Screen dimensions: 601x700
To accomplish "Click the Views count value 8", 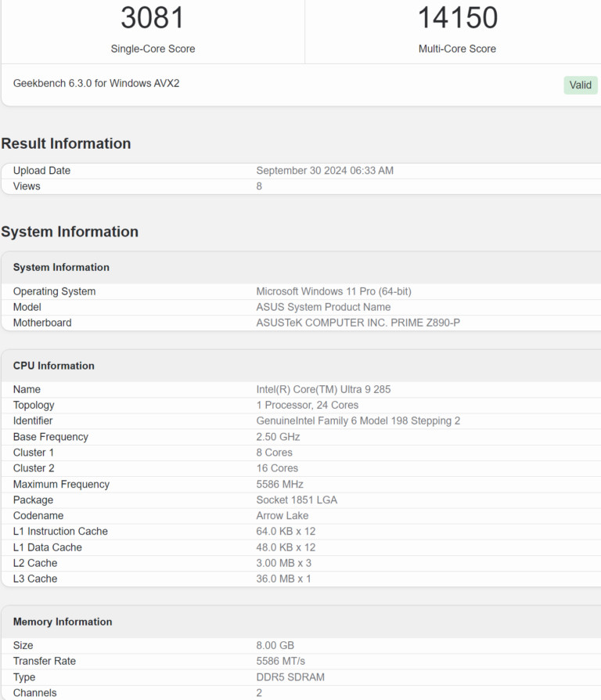I will pyautogui.click(x=259, y=186).
